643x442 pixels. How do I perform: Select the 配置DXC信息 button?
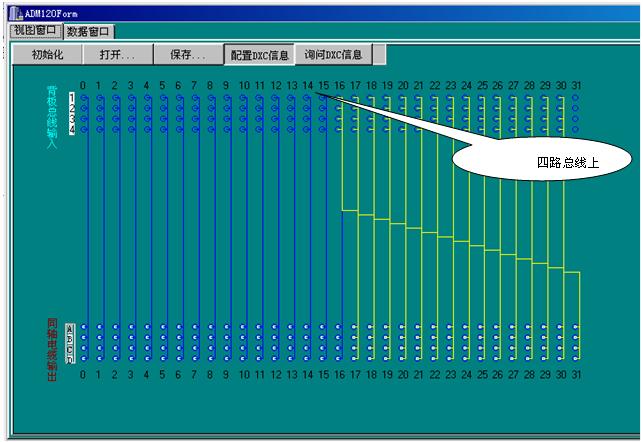pos(260,55)
